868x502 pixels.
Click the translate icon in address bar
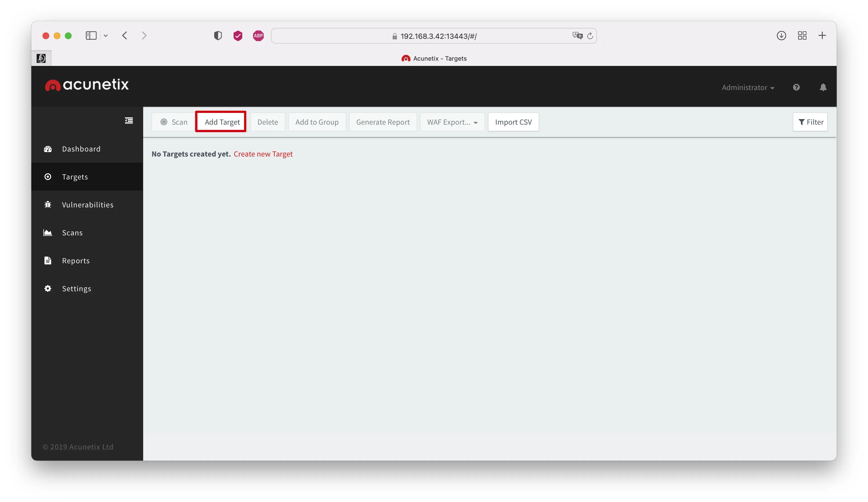(577, 36)
